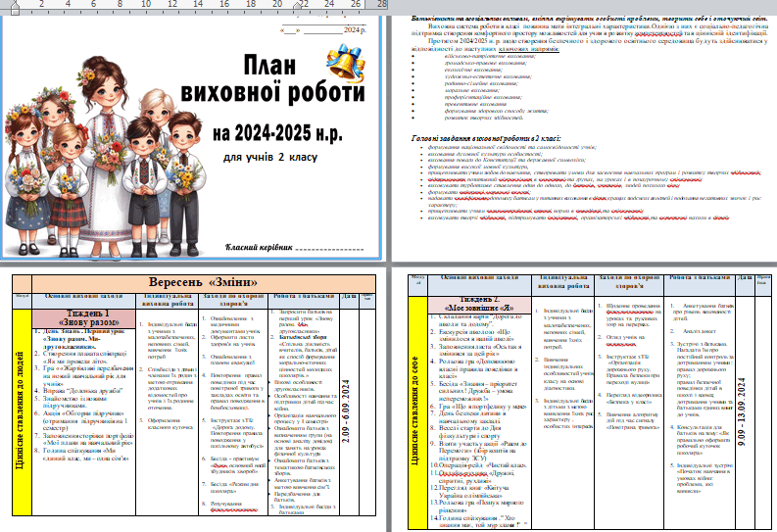Click the '2024 р.' date text on title page
Image resolution: width=777 pixels, height=532 pixels.
point(355,29)
